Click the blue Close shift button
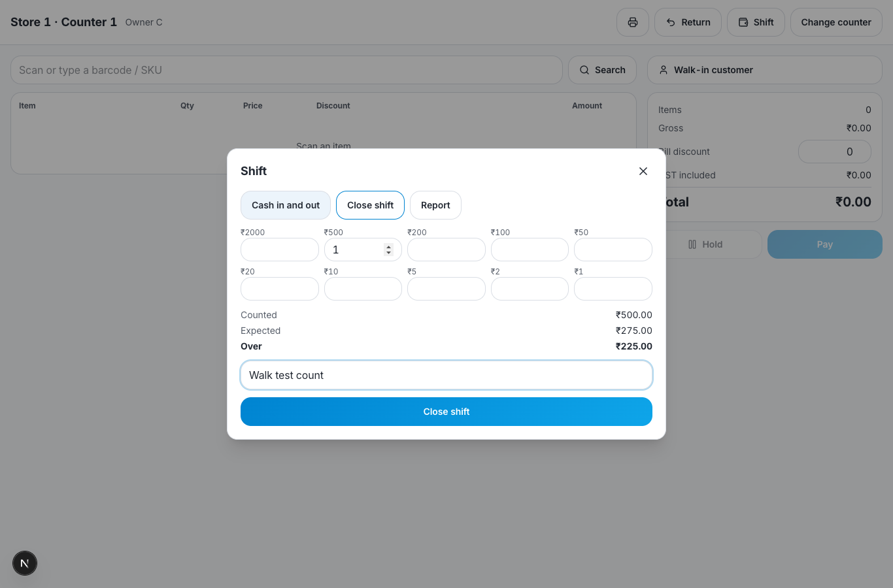This screenshot has width=893, height=588. (446, 412)
